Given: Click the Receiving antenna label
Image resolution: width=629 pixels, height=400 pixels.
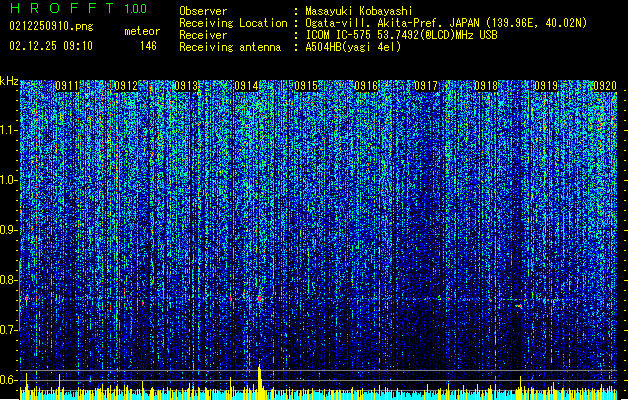Looking at the screenshot, I should tap(230, 47).
